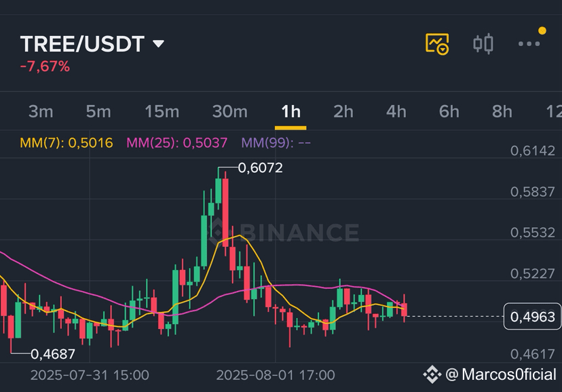
Task: Choose the 4h timeframe tab
Action: point(396,111)
